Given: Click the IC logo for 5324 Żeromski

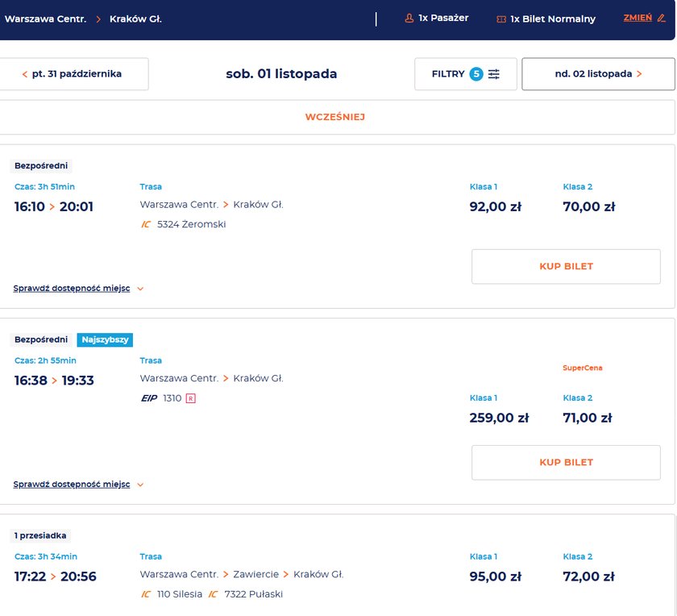Looking at the screenshot, I should 145,224.
